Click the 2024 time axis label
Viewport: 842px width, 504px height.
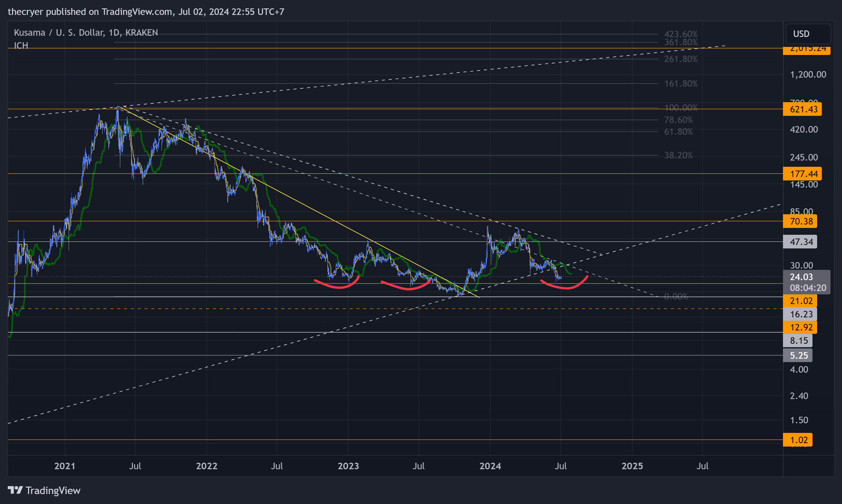click(490, 465)
